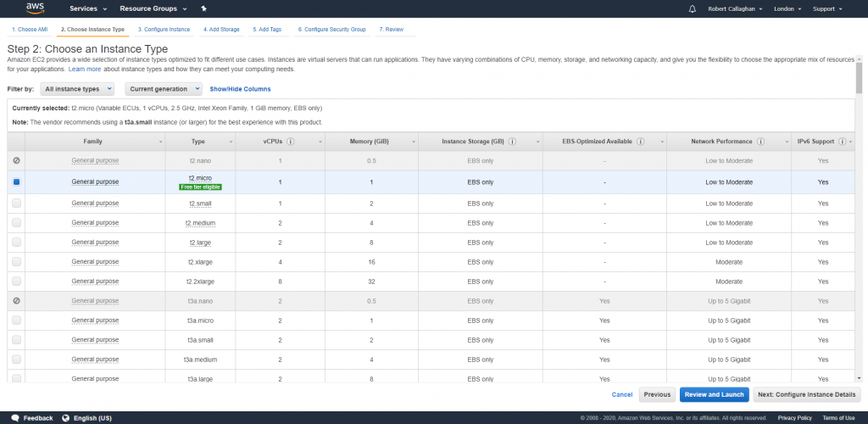Click the t2.xlarge type cell
The height and width of the screenshot is (424, 868).
tap(200, 262)
